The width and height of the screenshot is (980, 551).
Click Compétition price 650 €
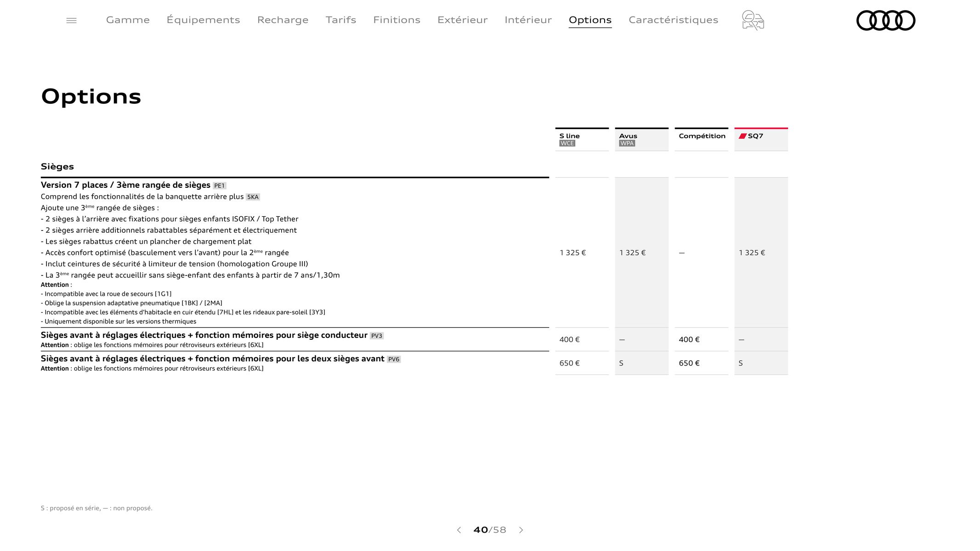(689, 363)
